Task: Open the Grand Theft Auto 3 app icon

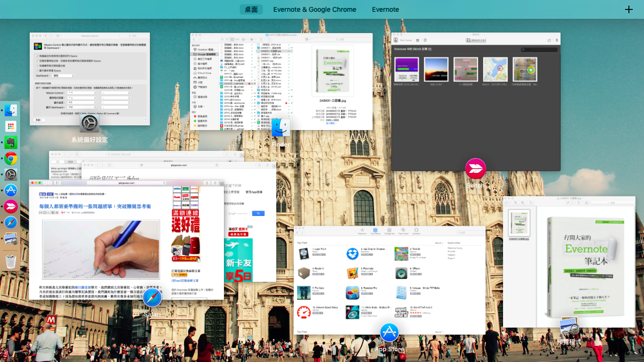Action: (401, 312)
